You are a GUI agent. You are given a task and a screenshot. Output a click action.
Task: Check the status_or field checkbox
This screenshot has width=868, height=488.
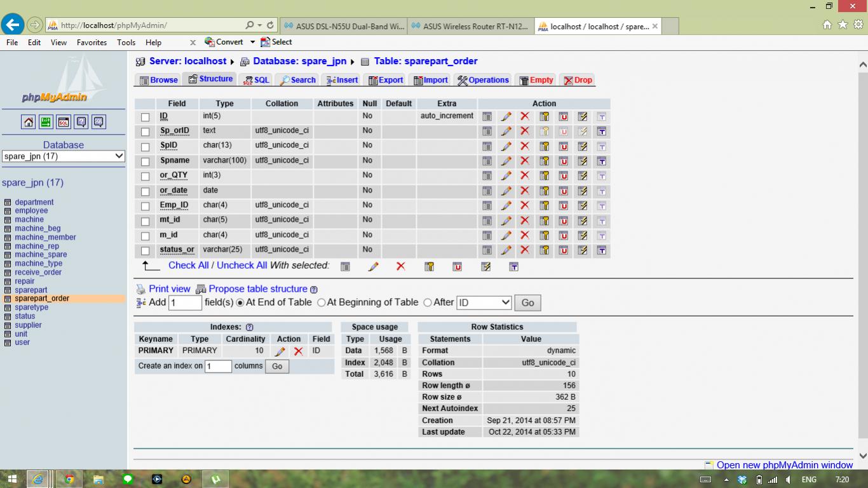(146, 250)
